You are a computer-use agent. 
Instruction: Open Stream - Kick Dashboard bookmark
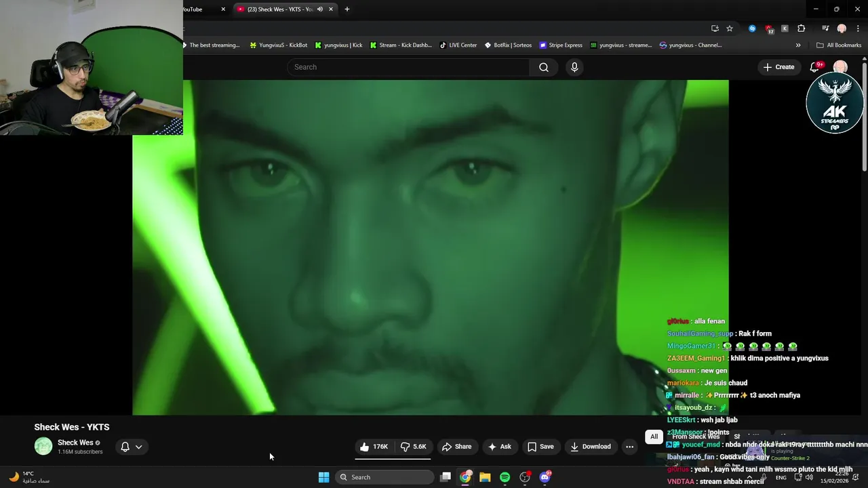[401, 45]
